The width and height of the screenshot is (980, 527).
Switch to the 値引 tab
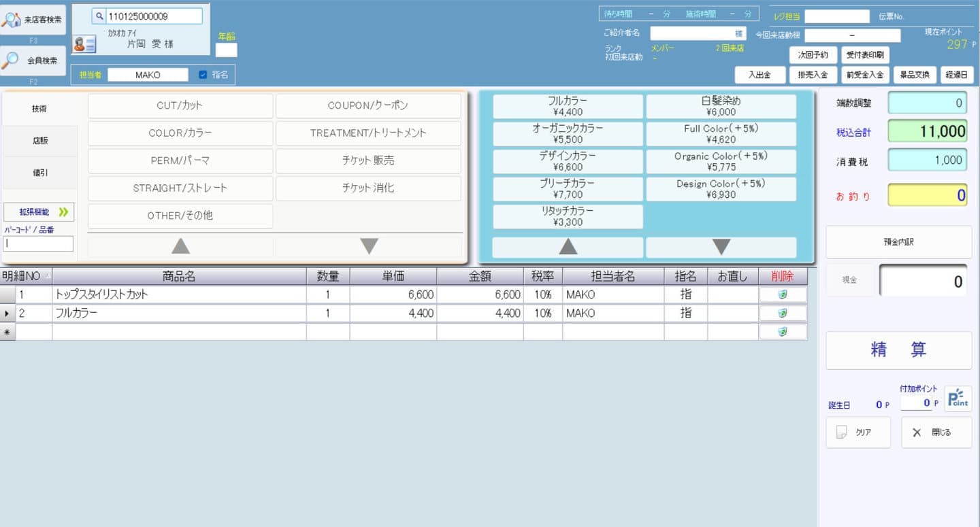click(x=39, y=173)
